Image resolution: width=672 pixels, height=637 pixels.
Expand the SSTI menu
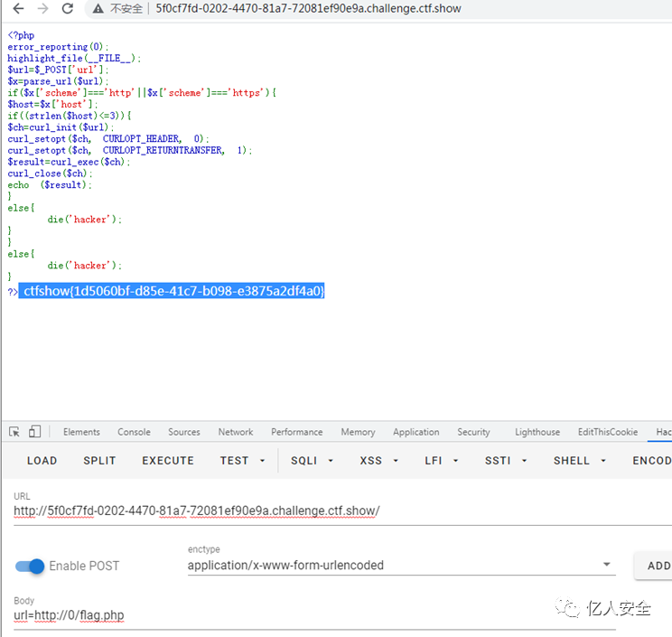tap(506, 461)
